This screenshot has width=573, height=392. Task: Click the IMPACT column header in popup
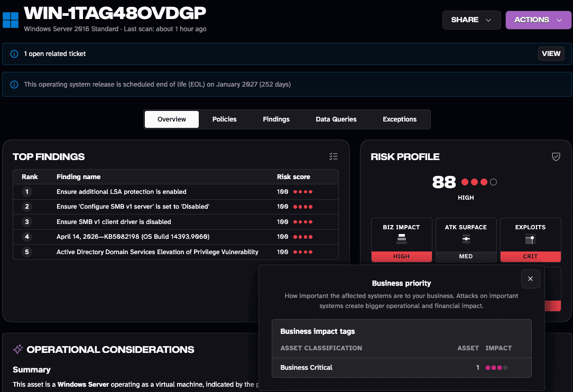498,348
